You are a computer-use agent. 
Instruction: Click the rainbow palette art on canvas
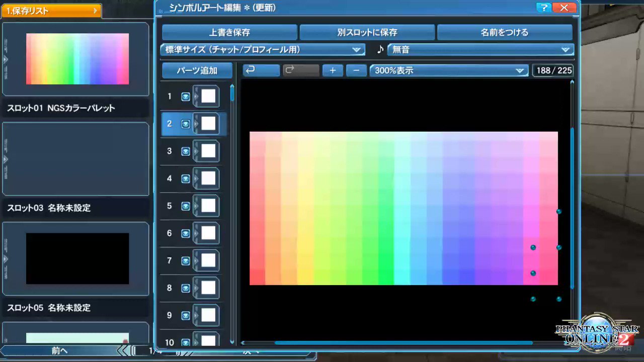click(404, 208)
